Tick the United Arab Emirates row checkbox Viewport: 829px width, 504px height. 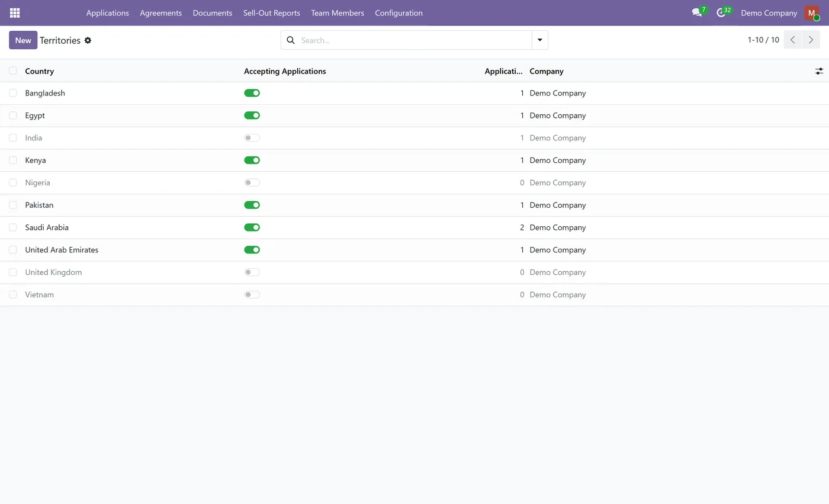click(13, 250)
